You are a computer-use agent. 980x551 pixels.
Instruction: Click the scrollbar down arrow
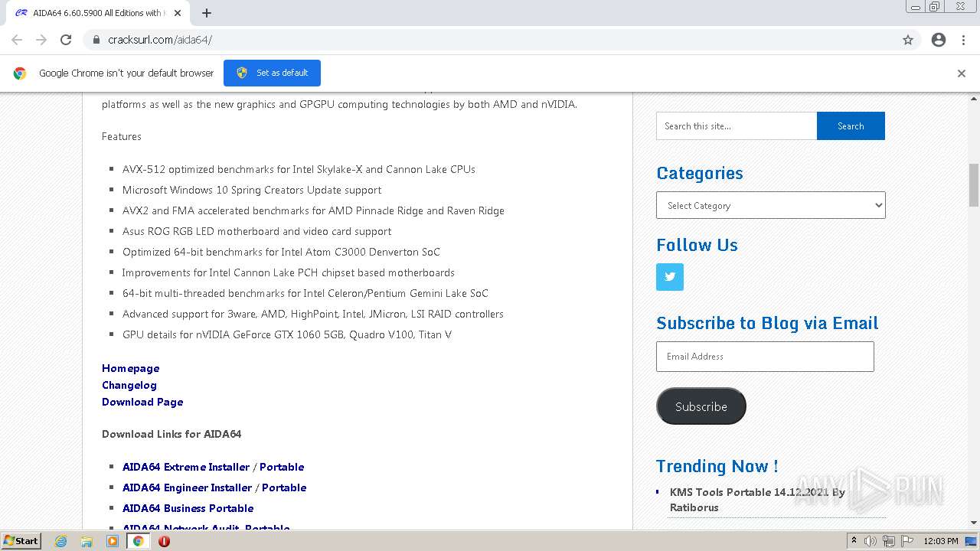coord(974,523)
